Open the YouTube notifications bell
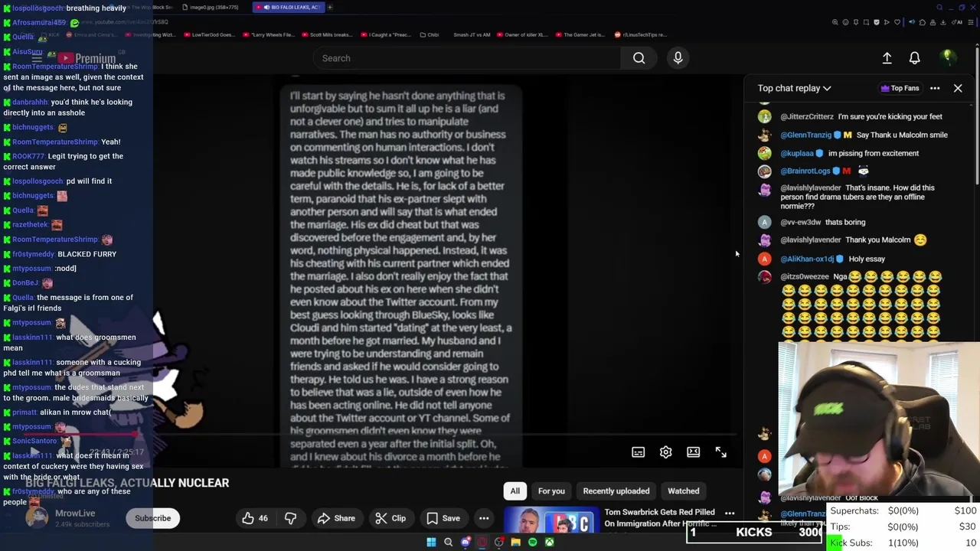The height and width of the screenshot is (551, 980). click(914, 58)
